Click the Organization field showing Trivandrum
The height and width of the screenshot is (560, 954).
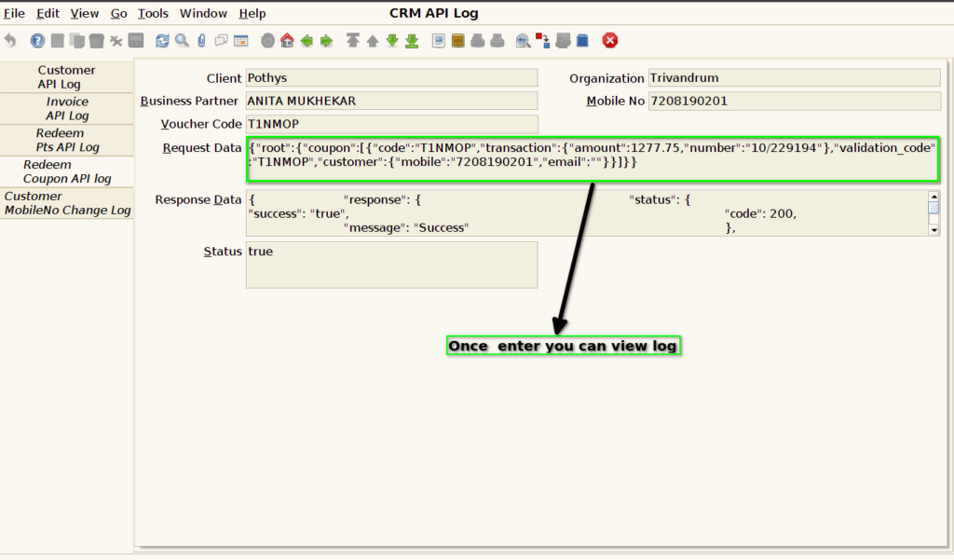[x=795, y=78]
